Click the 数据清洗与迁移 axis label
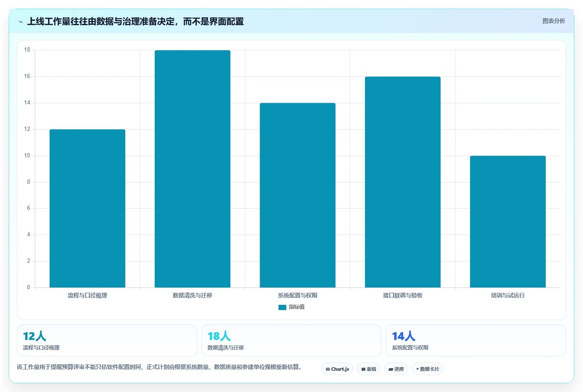This screenshot has width=583, height=392. tap(192, 295)
